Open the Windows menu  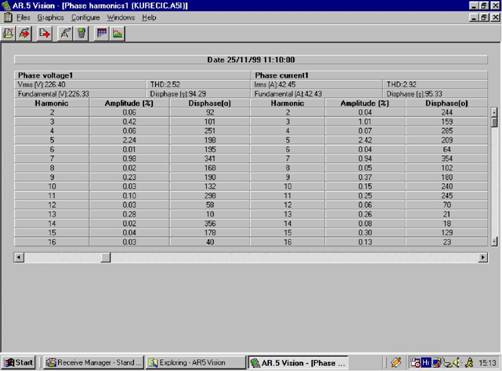121,18
